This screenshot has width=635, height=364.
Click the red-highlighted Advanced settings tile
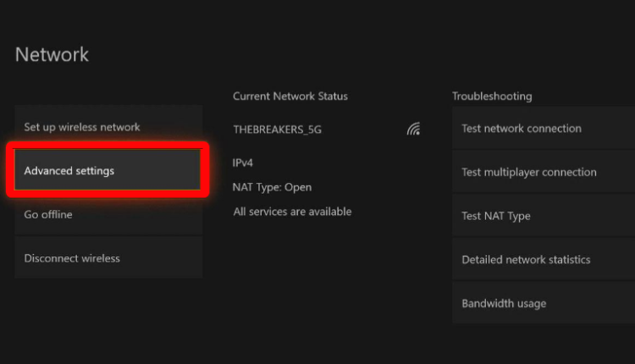(x=108, y=171)
